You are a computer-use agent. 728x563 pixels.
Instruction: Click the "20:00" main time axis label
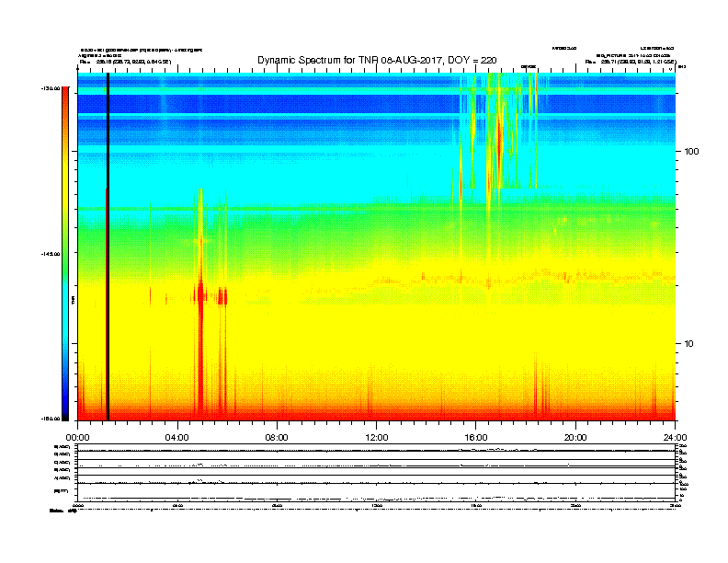(x=575, y=438)
